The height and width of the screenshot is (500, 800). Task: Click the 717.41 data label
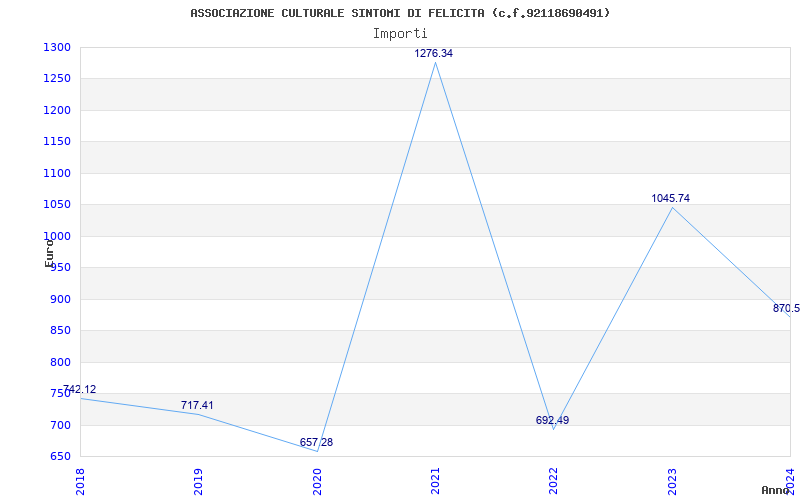[197, 406]
